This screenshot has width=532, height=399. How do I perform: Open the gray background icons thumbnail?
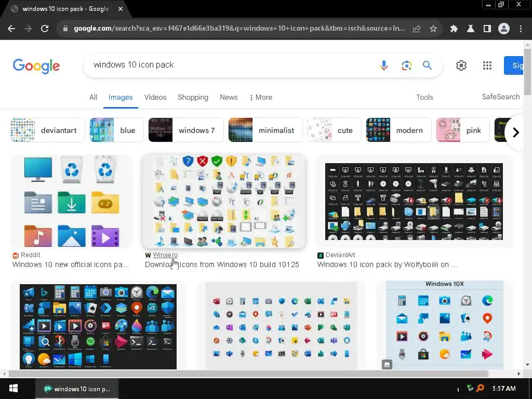[281, 326]
